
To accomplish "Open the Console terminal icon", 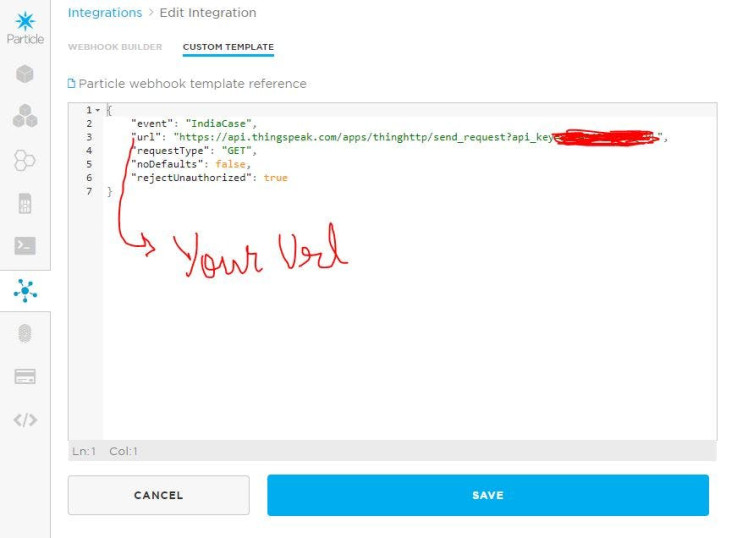I will tap(25, 246).
